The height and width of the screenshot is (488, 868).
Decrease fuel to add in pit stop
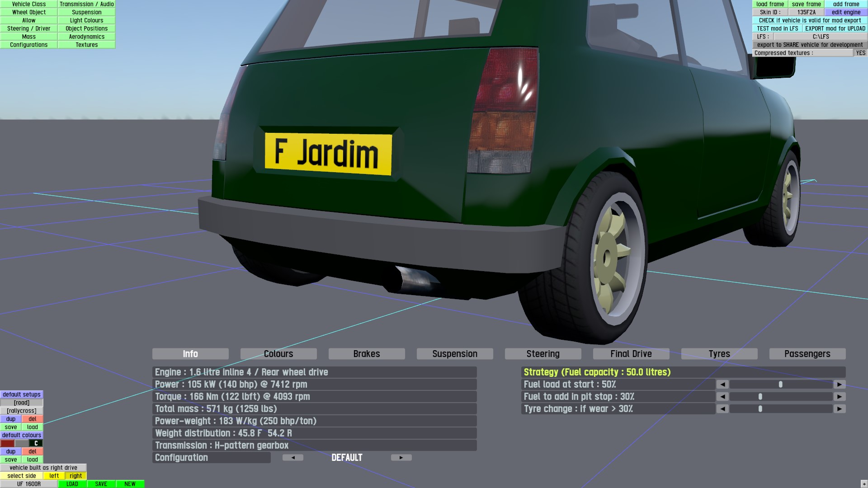point(722,397)
